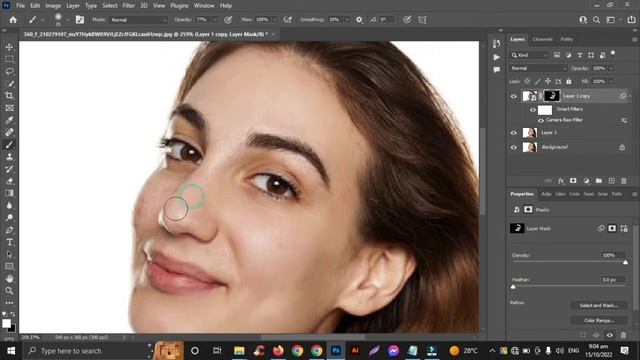This screenshot has width=640, height=360.
Task: Select the Path Selection tool
Action: click(9, 254)
